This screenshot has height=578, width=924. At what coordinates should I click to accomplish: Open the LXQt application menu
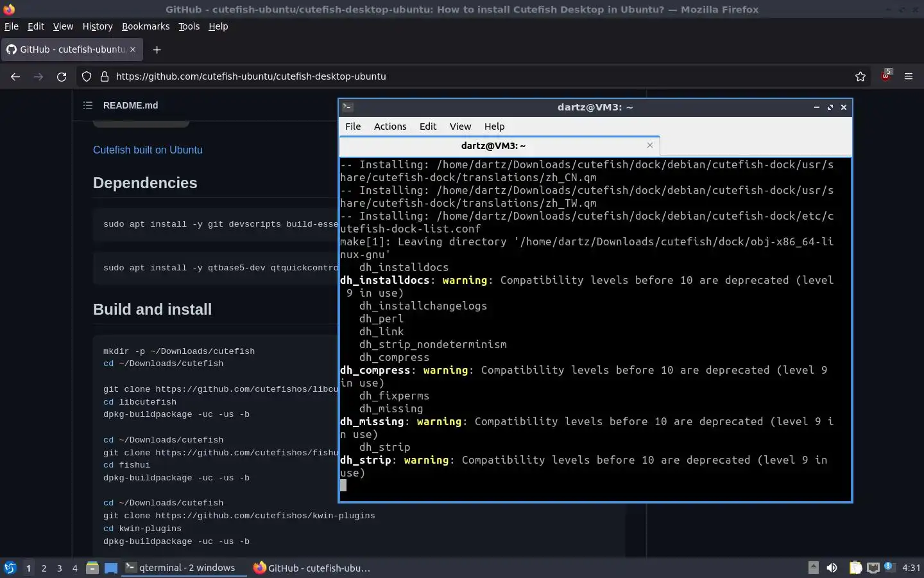10,568
